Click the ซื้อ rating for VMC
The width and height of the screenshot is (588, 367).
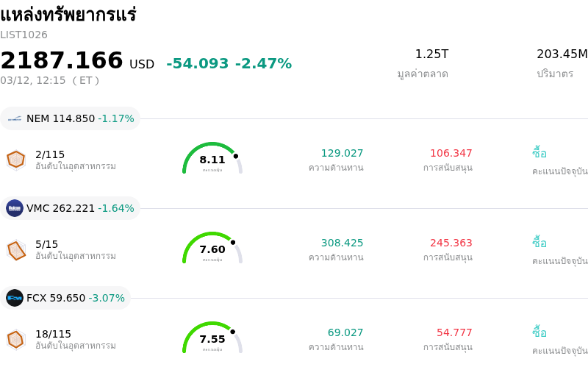pyautogui.click(x=539, y=243)
